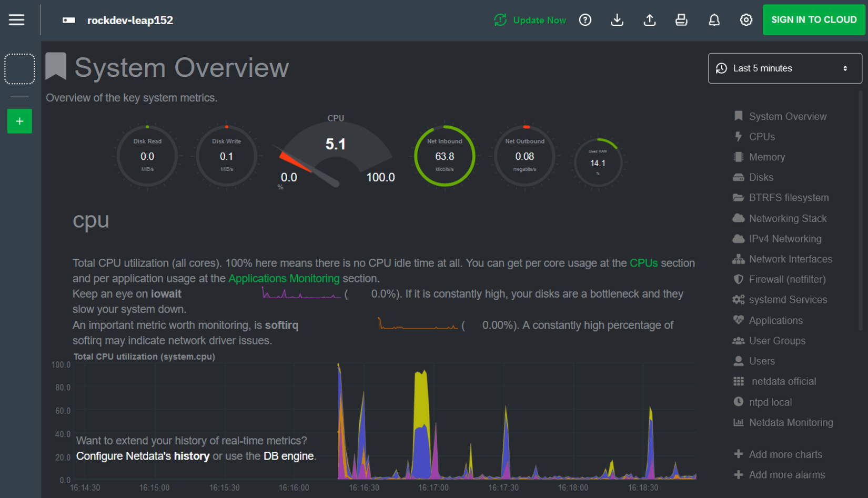Open the Firewall (netfilter) shield icon
Viewport: 868px width, 498px height.
(x=739, y=279)
